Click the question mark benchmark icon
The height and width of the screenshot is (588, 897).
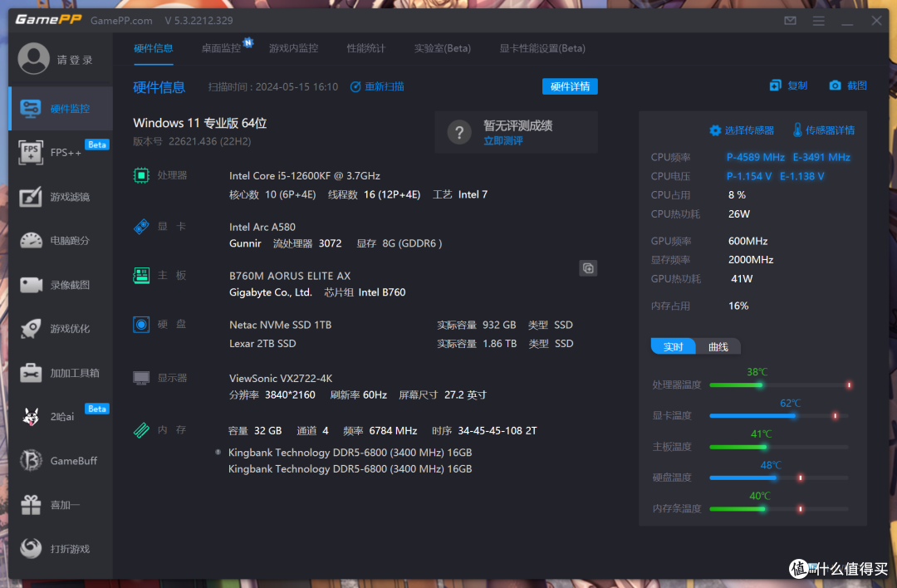tap(459, 133)
